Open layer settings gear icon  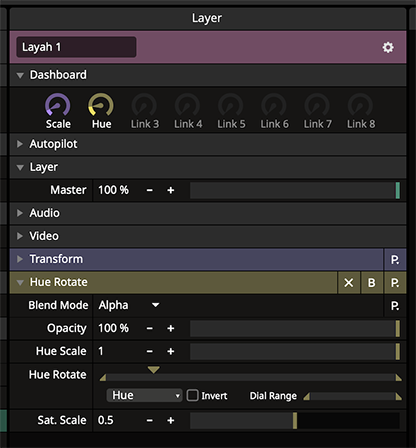(388, 47)
